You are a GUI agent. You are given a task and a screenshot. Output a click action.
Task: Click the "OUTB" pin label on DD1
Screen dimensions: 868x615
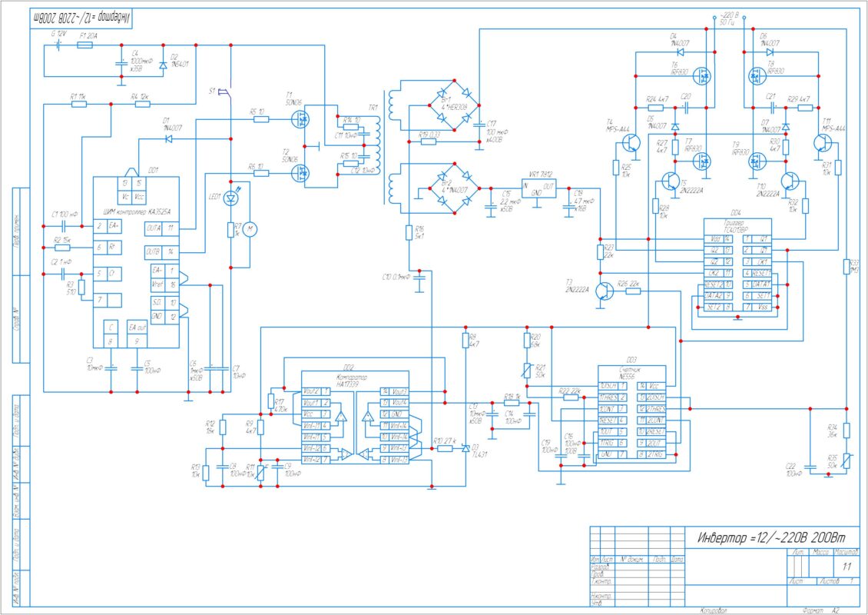tap(154, 251)
